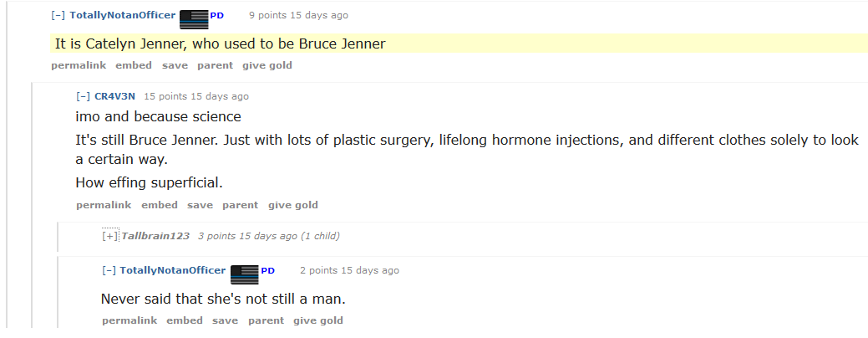The image size is (868, 338).
Task: Give gold to the top comment
Action: pos(267,65)
